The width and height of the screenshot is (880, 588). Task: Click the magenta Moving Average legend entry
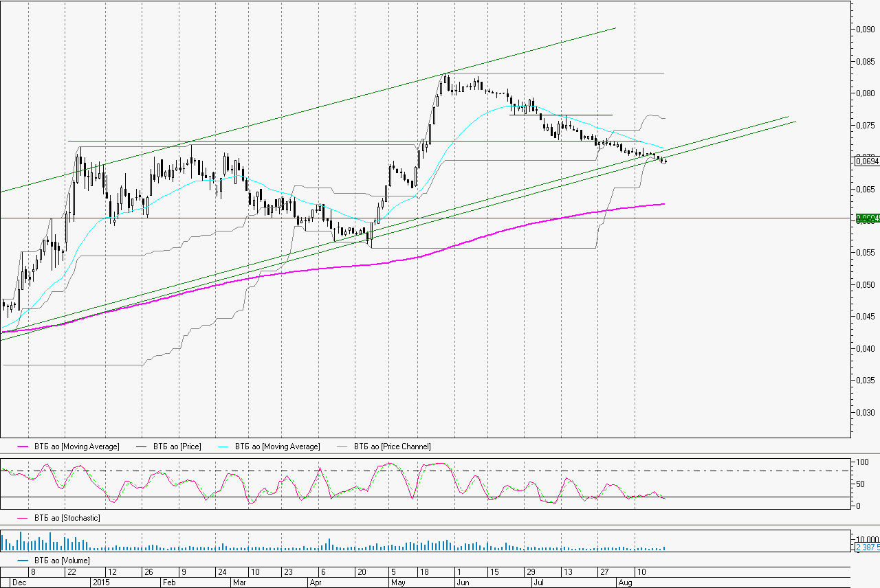(76, 446)
